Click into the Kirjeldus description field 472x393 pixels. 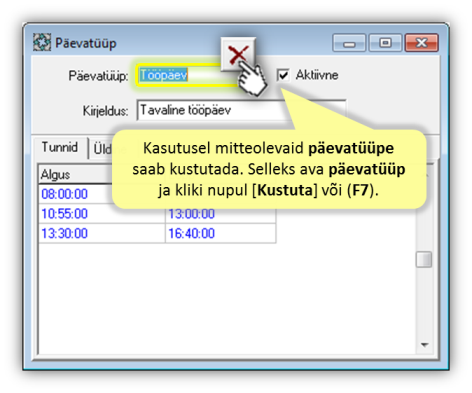(241, 110)
